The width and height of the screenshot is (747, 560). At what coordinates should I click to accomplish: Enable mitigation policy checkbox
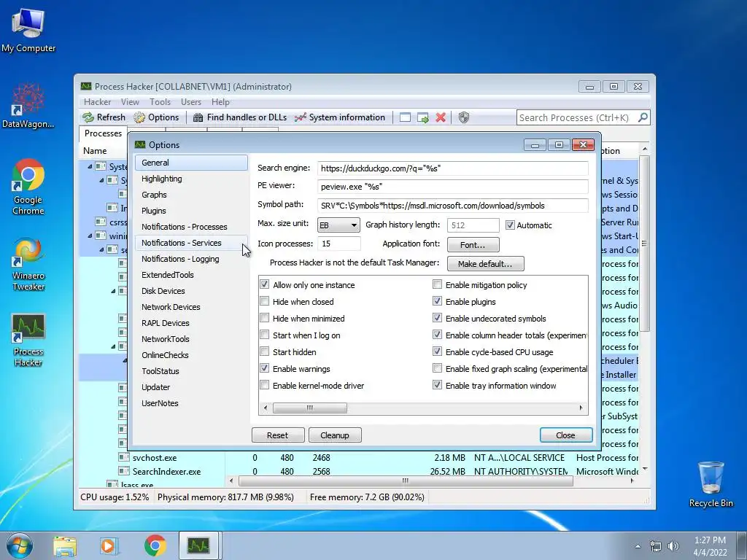(437, 284)
